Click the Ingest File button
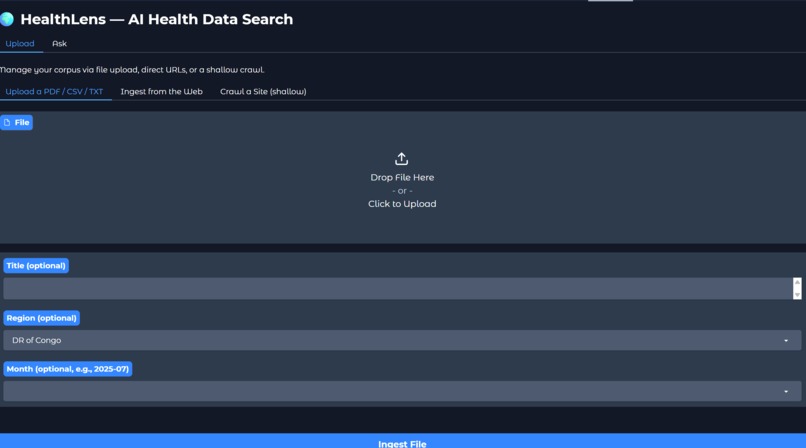806x448 pixels. pyautogui.click(x=402, y=441)
